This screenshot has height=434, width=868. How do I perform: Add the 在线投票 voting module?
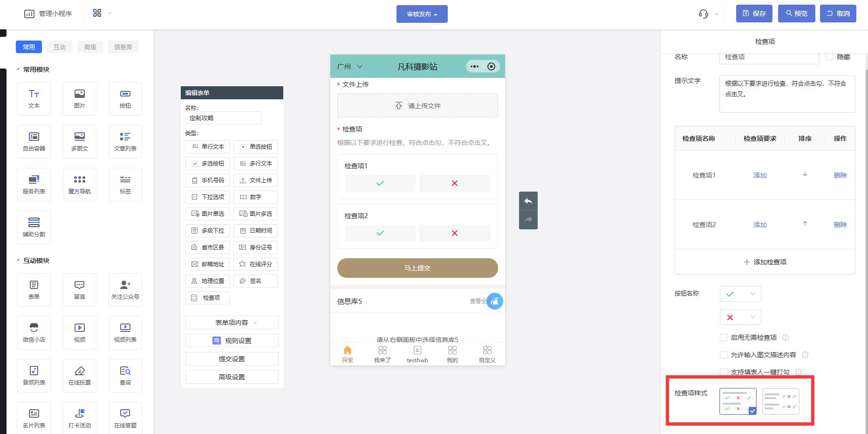click(80, 375)
